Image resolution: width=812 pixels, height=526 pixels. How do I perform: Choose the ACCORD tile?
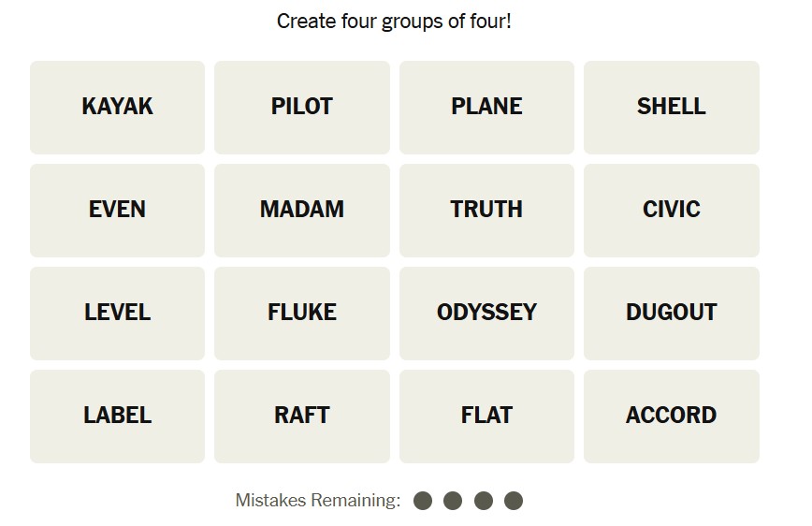[671, 416]
